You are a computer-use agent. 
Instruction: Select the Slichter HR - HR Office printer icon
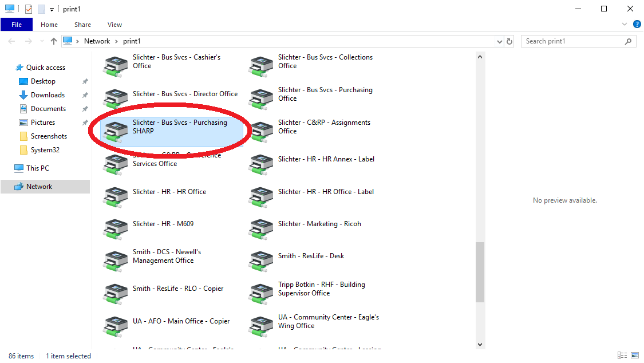pos(116,197)
